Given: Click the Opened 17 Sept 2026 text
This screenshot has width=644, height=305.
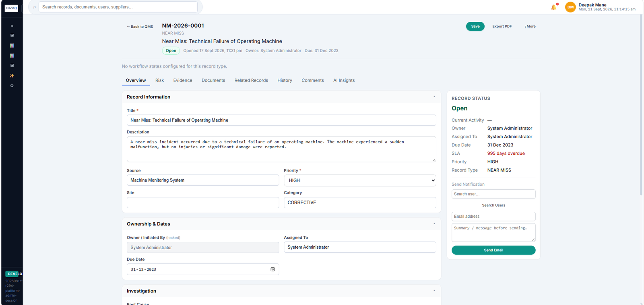Looking at the screenshot, I should (213, 51).
